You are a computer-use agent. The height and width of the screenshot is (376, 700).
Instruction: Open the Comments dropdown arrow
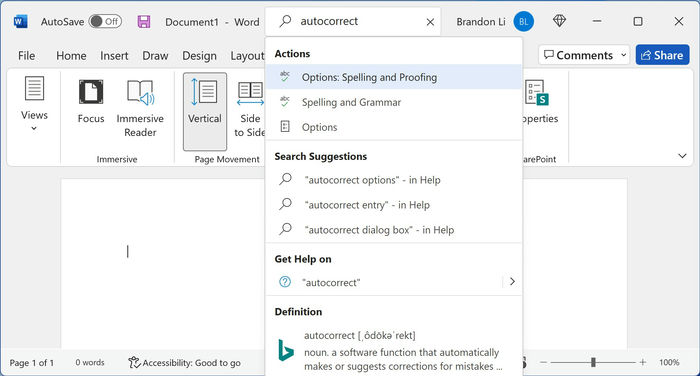click(624, 55)
